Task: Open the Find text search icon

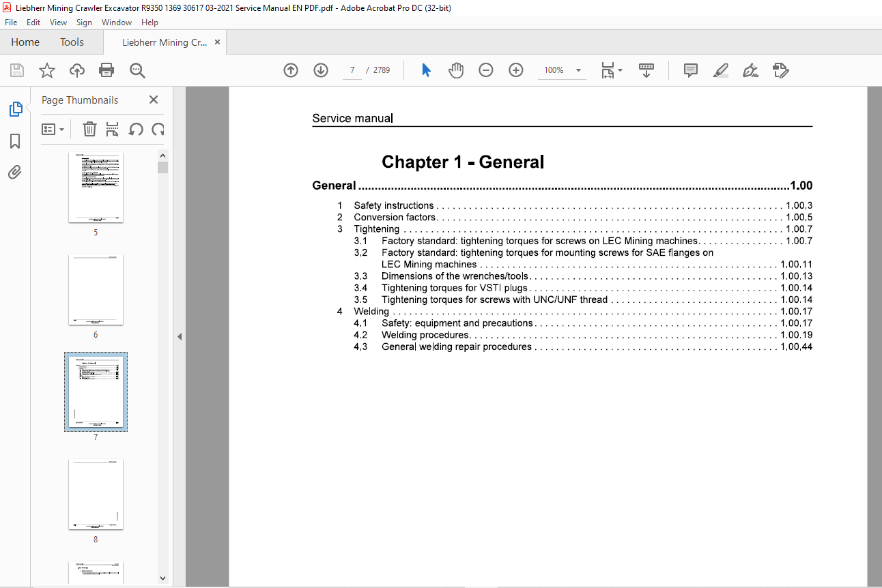Action: point(137,70)
